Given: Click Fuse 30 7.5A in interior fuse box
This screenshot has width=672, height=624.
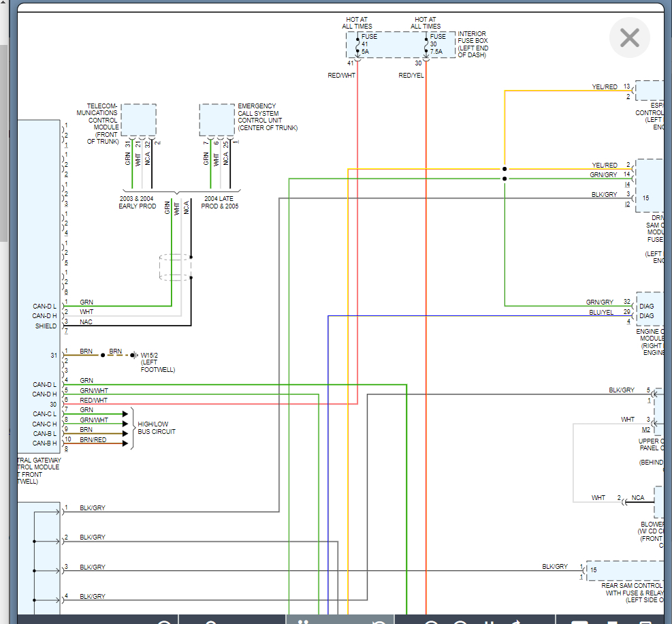Looking at the screenshot, I should click(436, 44).
